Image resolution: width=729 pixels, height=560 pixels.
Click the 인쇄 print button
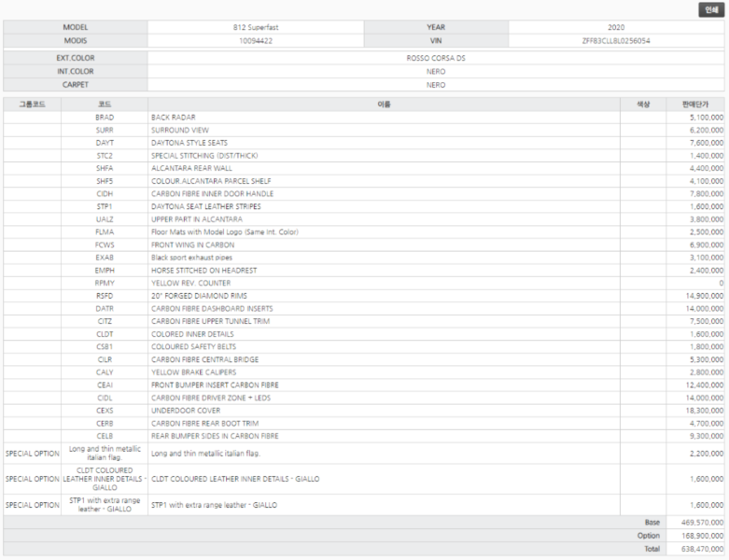(711, 9)
